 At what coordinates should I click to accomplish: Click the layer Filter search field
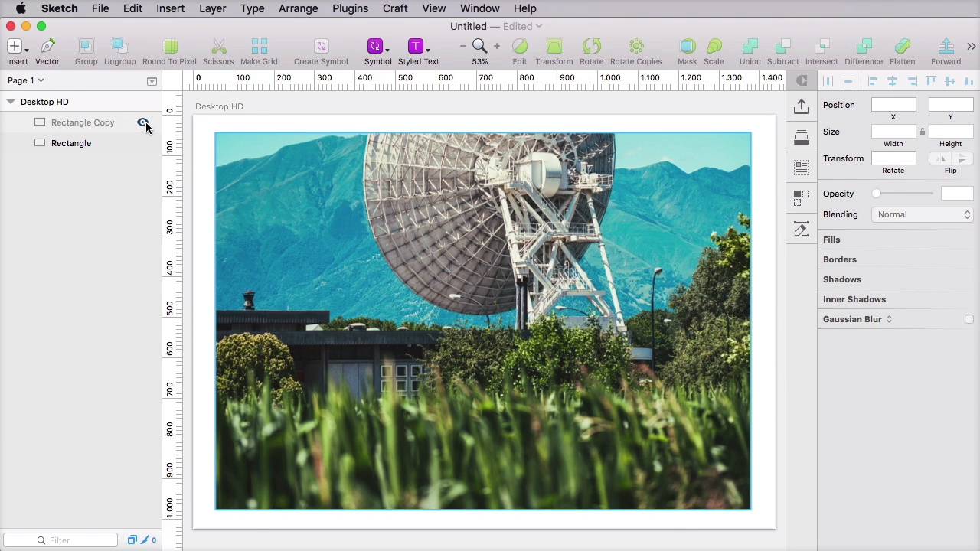coord(60,540)
